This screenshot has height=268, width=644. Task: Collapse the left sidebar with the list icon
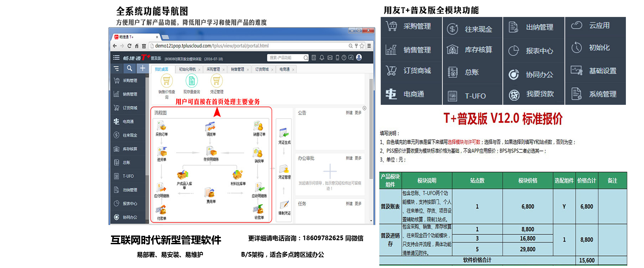116,69
